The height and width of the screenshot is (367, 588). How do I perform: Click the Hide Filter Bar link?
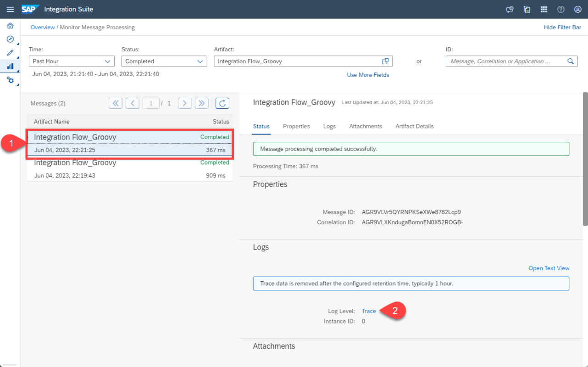pyautogui.click(x=562, y=27)
